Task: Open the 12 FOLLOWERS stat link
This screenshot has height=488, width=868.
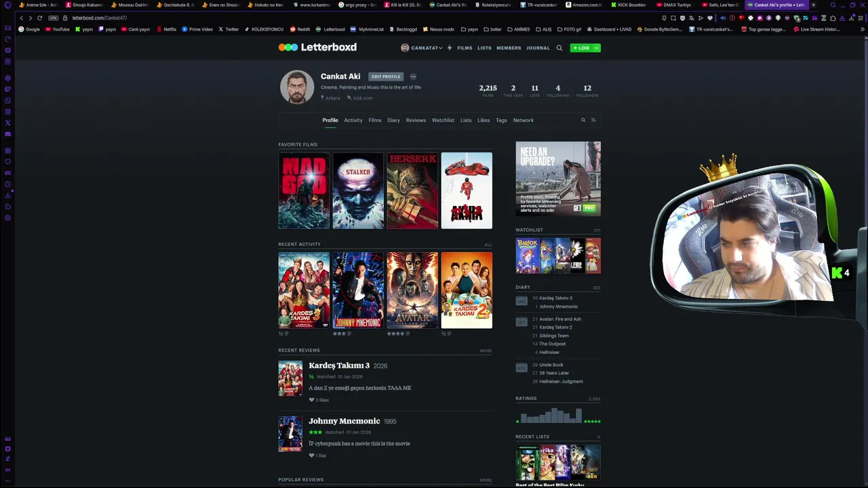Action: (587, 90)
